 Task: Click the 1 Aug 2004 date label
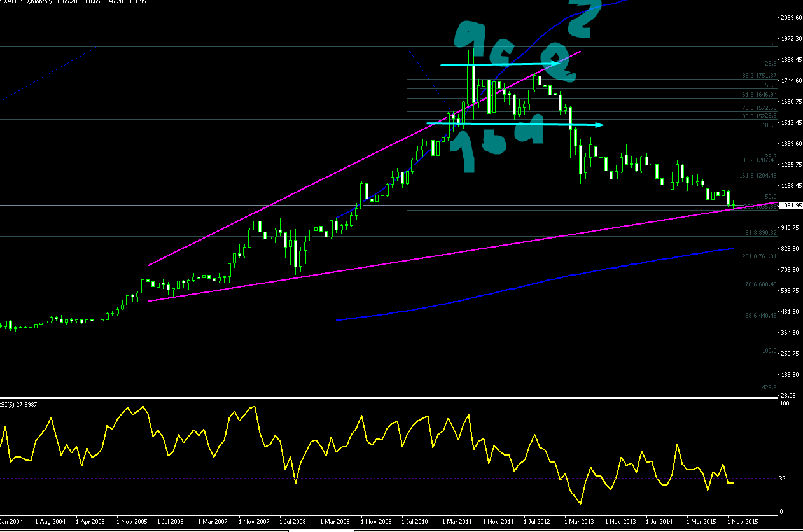(51, 521)
